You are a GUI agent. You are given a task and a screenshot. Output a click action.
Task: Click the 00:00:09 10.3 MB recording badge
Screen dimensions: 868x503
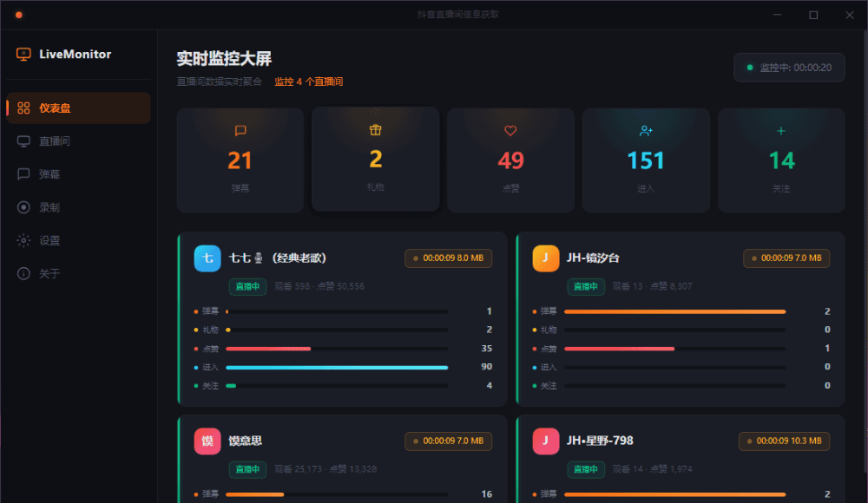click(x=785, y=441)
